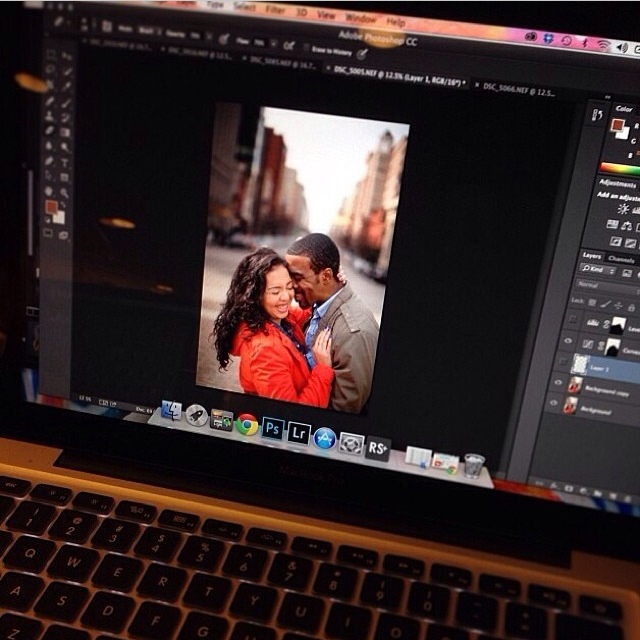This screenshot has height=640, width=640.
Task: Enable the Erase to History checkbox
Action: 306,47
